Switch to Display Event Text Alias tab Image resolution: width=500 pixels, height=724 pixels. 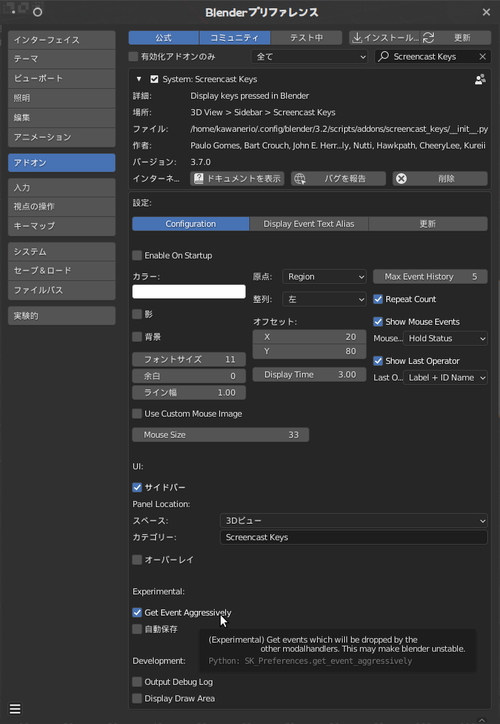coord(309,224)
